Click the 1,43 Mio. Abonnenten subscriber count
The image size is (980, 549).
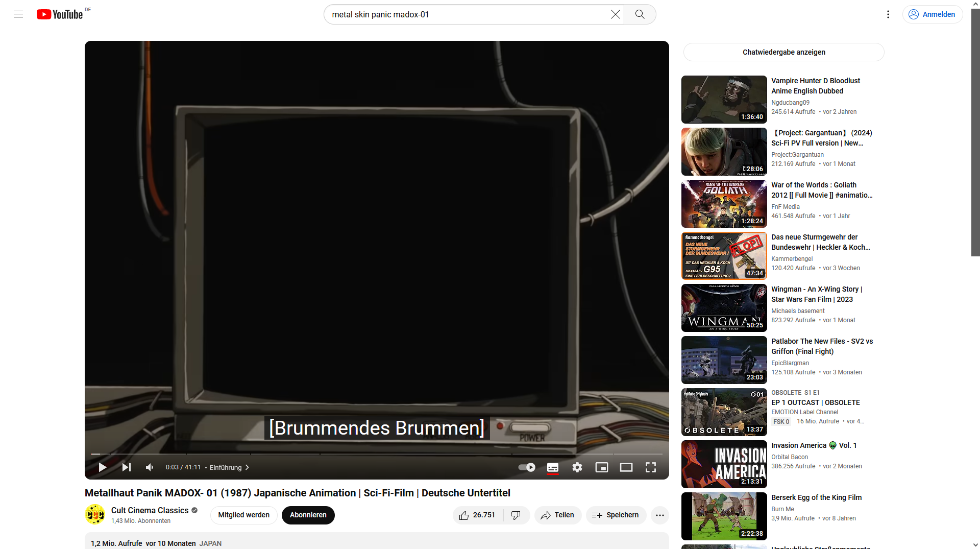point(141,521)
